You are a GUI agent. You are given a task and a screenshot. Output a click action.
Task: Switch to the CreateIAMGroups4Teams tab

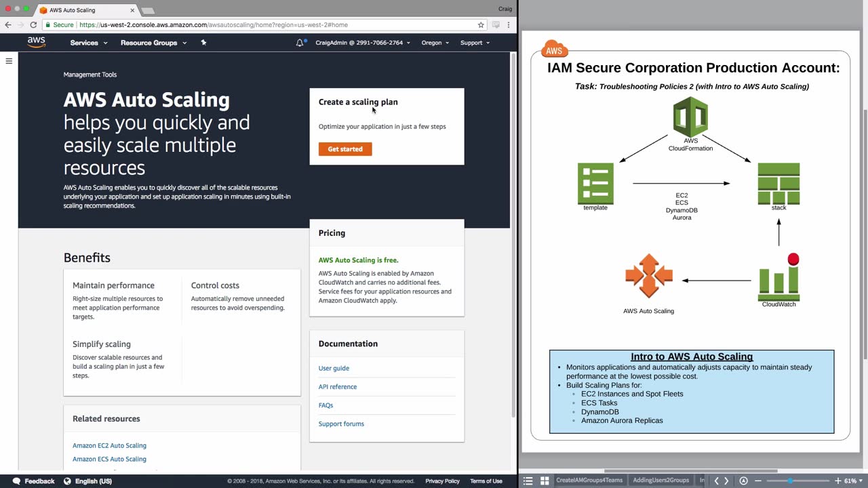coord(589,481)
